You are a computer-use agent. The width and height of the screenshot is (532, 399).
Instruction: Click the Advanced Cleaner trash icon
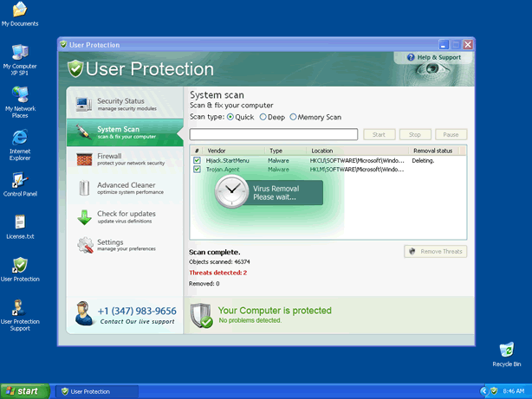point(84,189)
